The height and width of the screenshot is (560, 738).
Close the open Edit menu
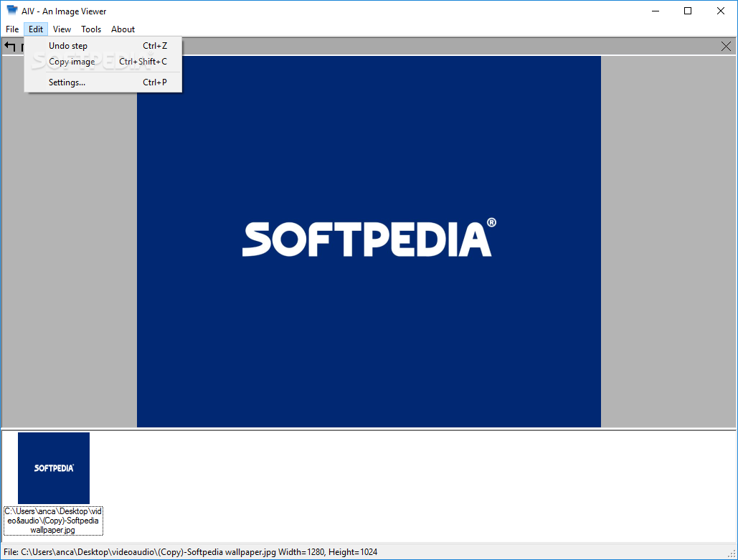point(35,29)
